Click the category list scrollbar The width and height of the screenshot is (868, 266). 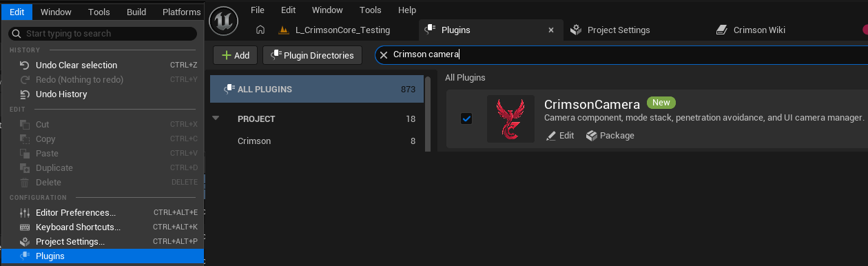pos(428,114)
